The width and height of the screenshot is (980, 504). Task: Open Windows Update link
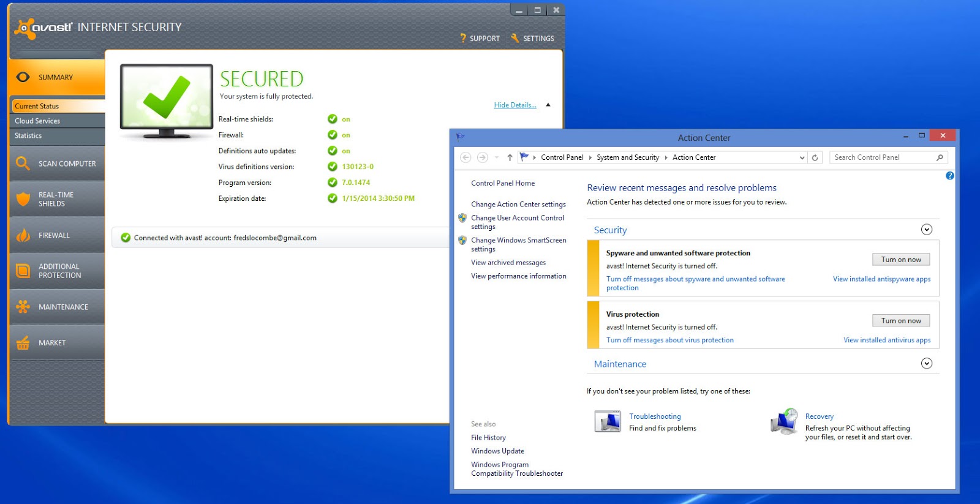click(x=497, y=451)
